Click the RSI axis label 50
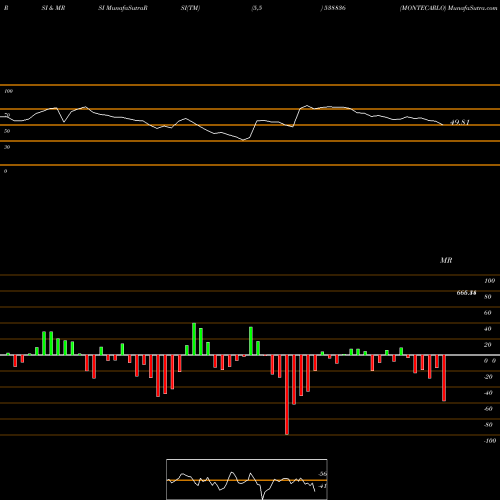Screen dimensions: 500x500 pyautogui.click(x=7, y=131)
